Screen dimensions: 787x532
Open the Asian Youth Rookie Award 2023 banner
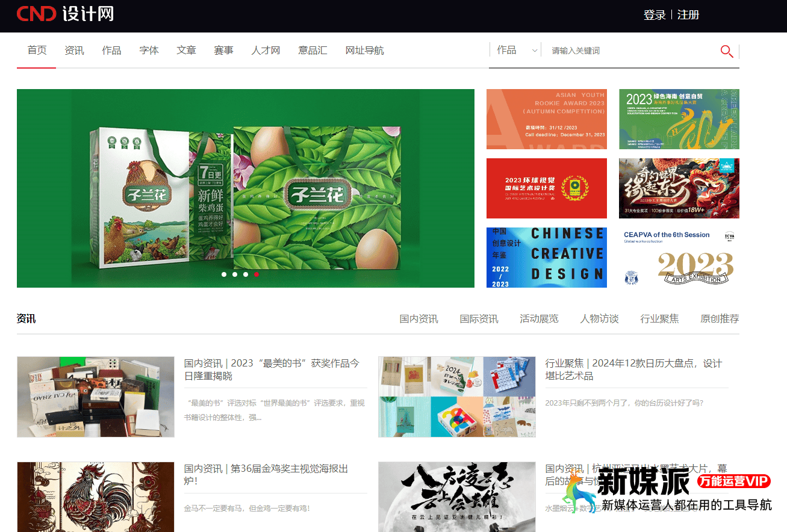click(x=546, y=119)
